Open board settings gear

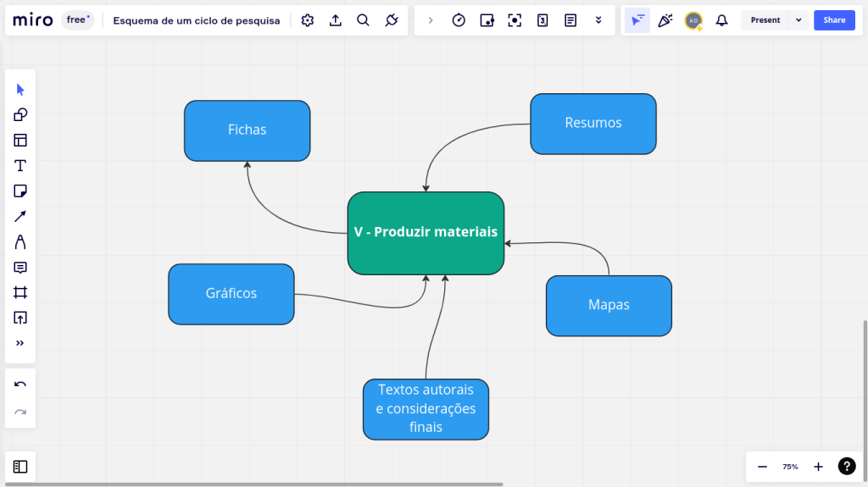[308, 20]
